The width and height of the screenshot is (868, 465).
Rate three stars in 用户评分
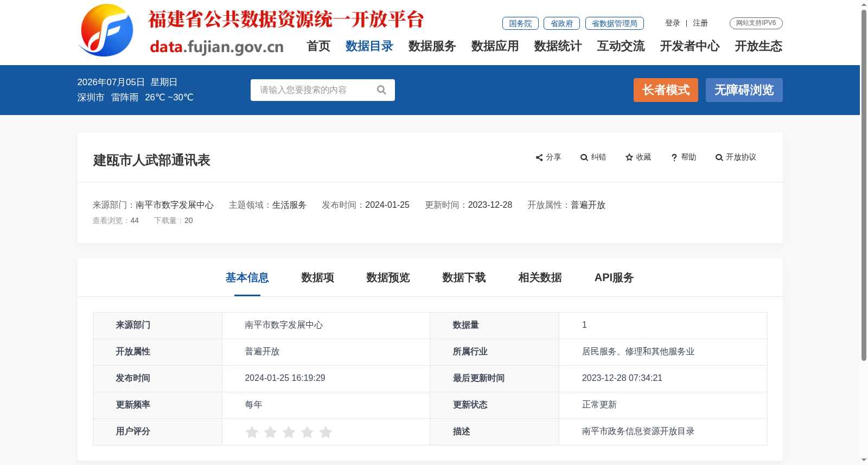tap(289, 432)
